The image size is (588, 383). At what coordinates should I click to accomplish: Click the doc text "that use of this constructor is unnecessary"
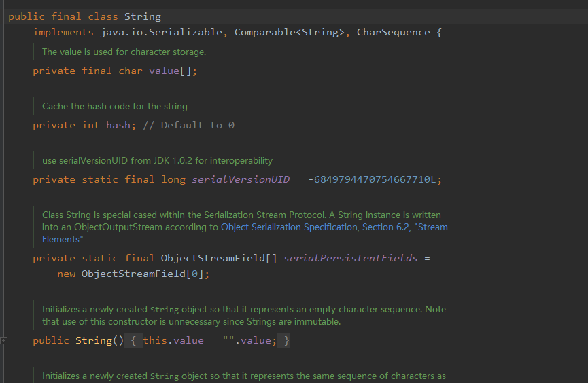(x=131, y=322)
